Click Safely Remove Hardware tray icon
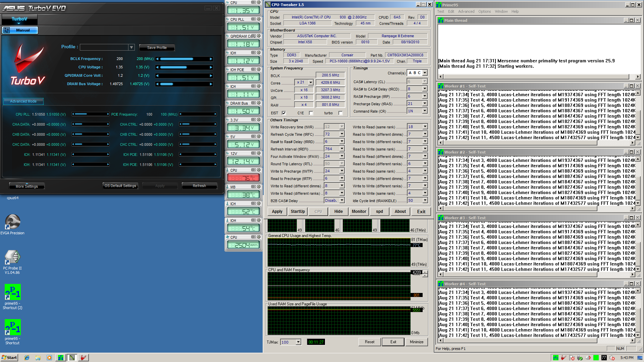The width and height of the screenshot is (644, 362). tap(580, 358)
